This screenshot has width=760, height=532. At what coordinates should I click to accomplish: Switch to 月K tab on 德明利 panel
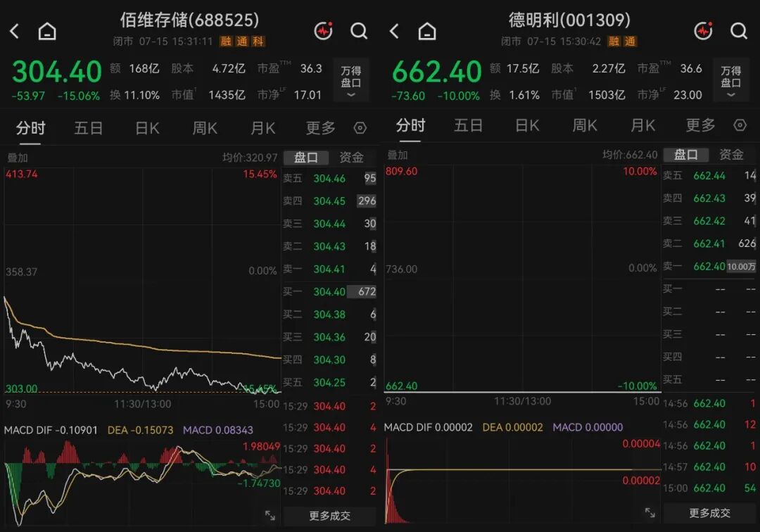(642, 125)
